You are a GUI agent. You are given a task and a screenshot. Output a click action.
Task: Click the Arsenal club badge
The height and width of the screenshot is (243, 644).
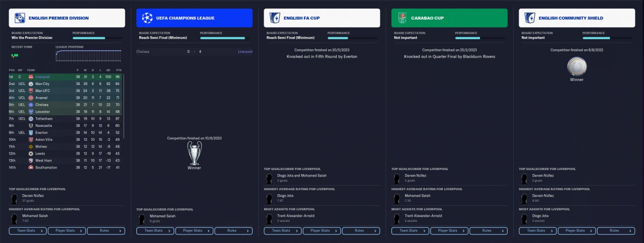31,98
